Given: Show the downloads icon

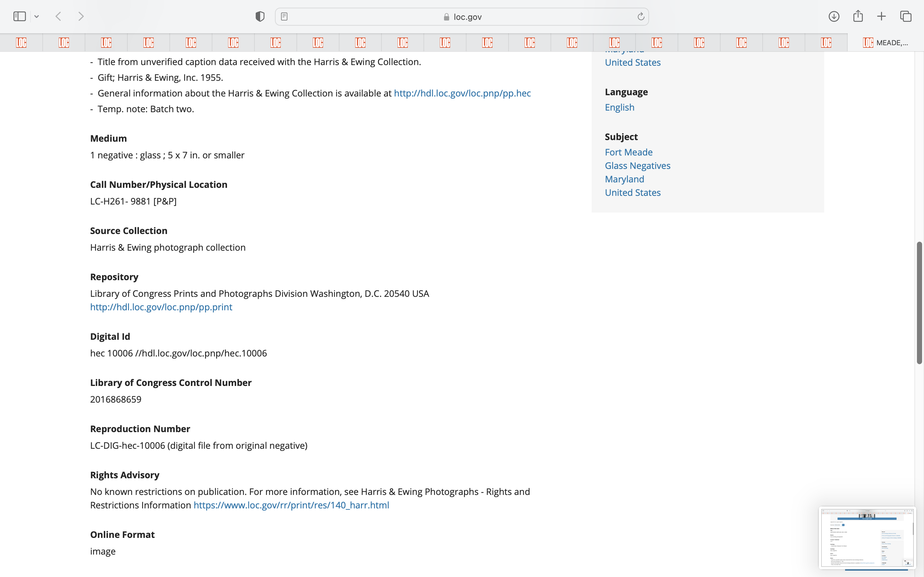Looking at the screenshot, I should [834, 16].
